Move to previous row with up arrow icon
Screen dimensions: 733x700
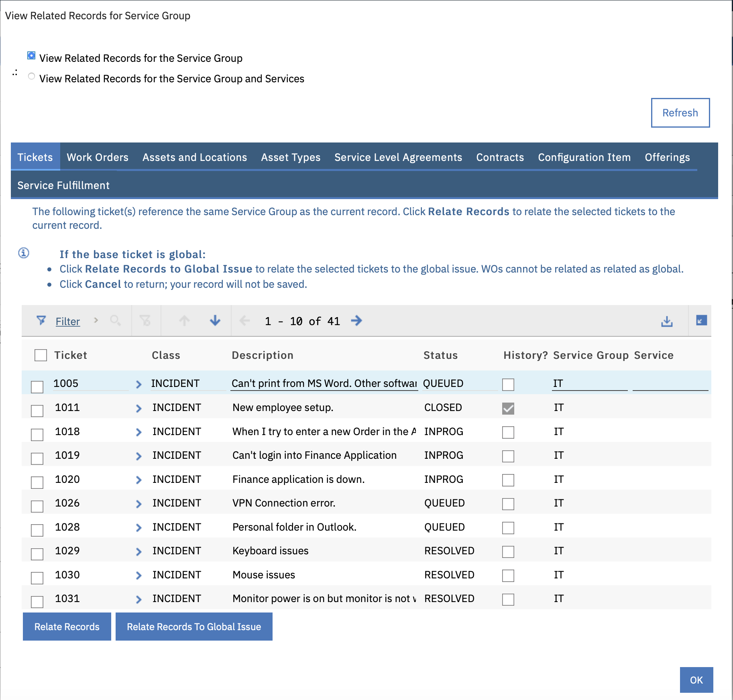tap(184, 321)
